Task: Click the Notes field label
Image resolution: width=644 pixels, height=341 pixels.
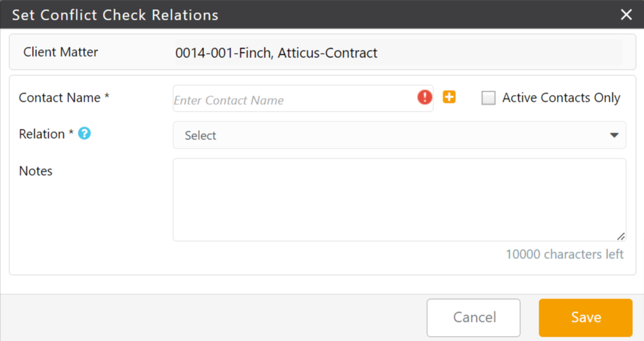Action: [x=36, y=171]
